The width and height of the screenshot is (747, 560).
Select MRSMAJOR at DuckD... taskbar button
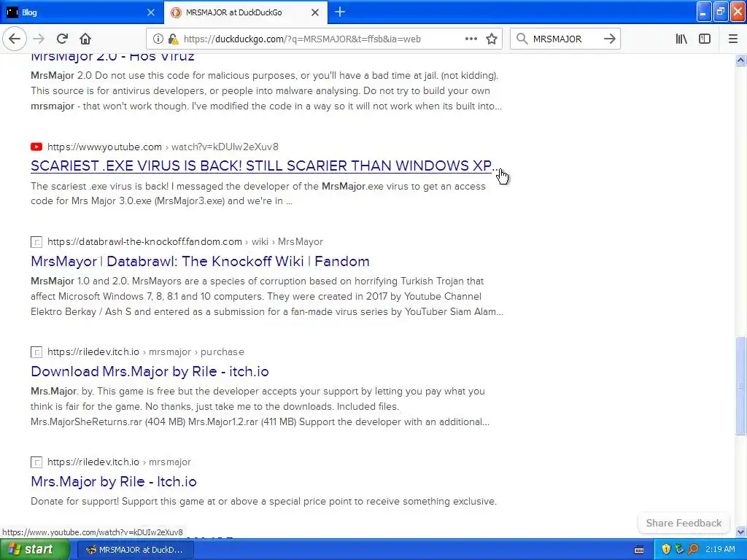[136, 550]
